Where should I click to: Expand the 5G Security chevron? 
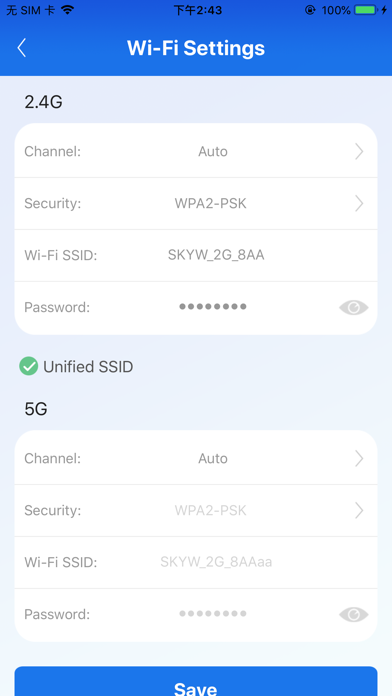(x=359, y=510)
